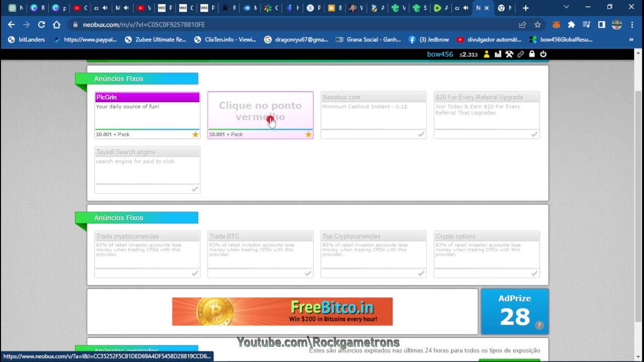Screen dimensions: 644x362
Task: Open the MetaMask fox extension
Action: pos(556,24)
